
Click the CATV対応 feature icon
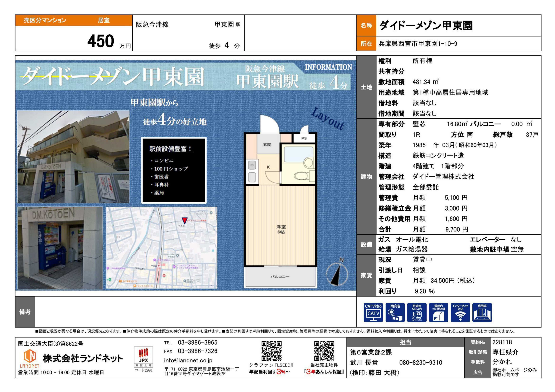[x=373, y=312]
